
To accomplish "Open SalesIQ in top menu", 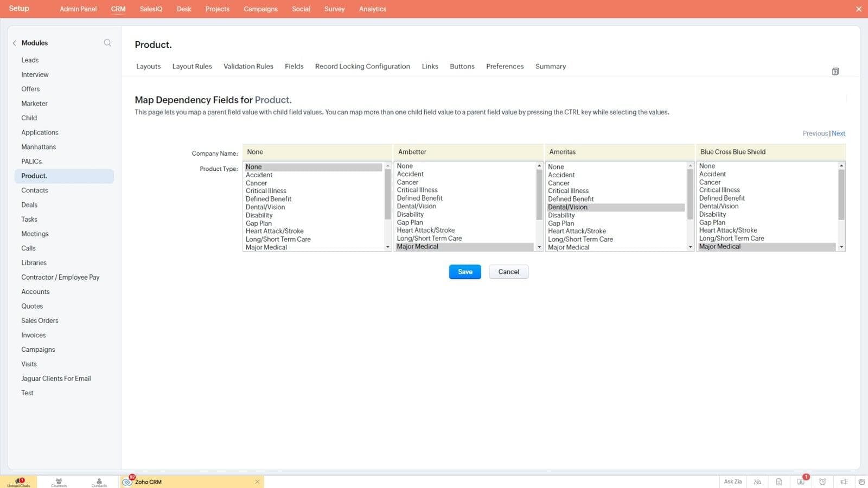I will [x=151, y=9].
